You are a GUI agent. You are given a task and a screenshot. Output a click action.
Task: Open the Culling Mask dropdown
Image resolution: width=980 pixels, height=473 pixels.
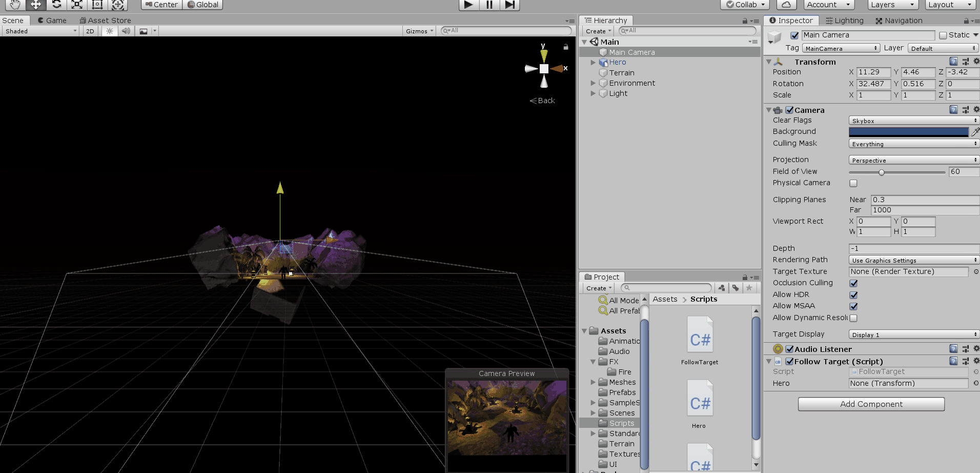[x=913, y=144]
